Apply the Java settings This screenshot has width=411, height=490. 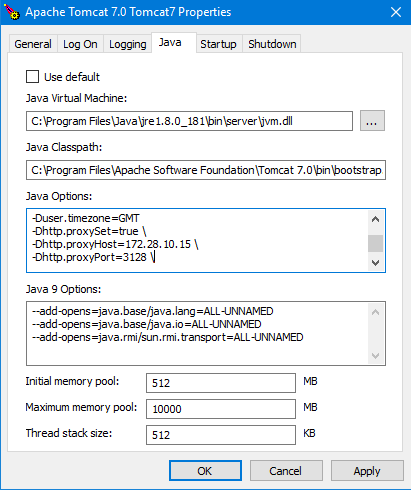pyautogui.click(x=367, y=471)
